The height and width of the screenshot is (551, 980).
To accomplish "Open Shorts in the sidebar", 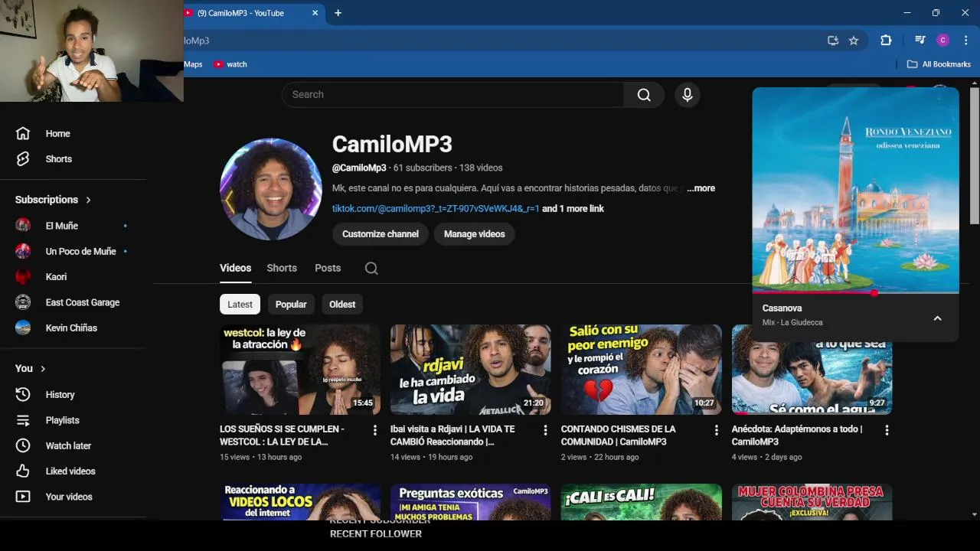I will 58,159.
